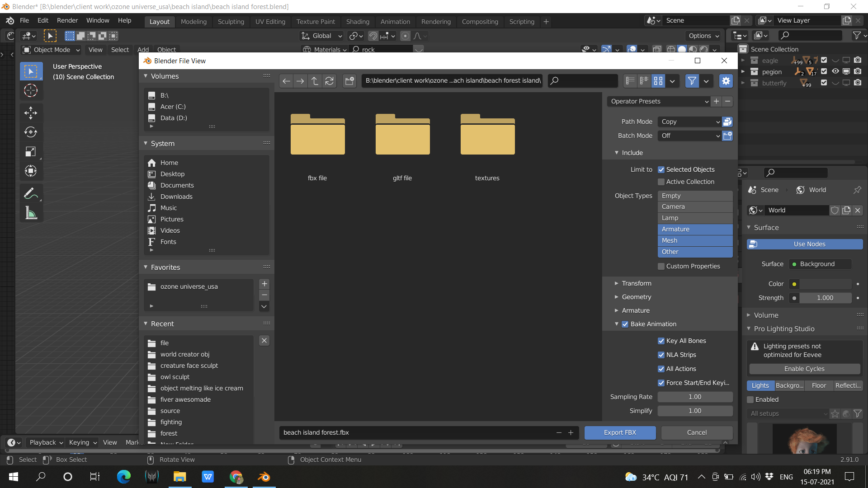The image size is (868, 488).
Task: Uncheck Force Start/End Keying
Action: [x=661, y=383]
